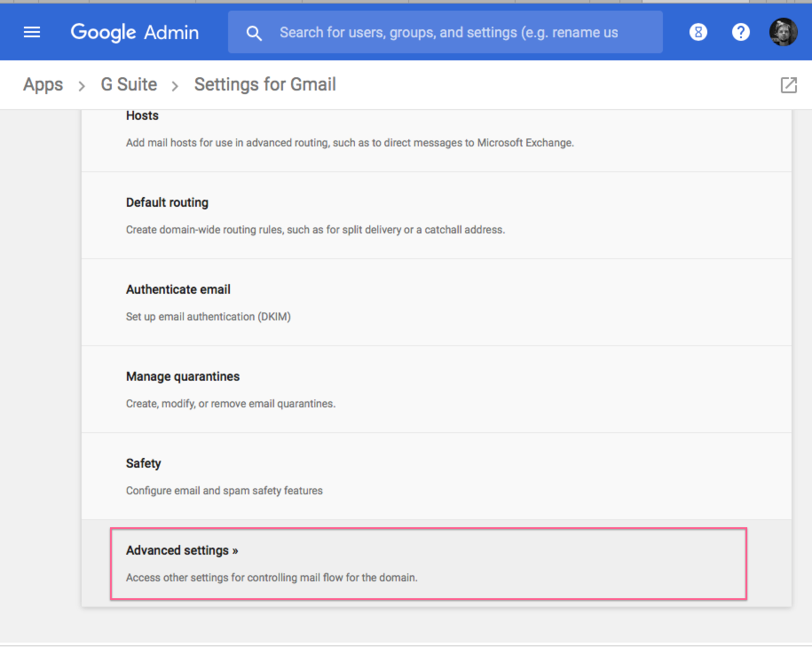Click 'Create, modify, or remove email quarantines' text
This screenshot has height=647, width=812.
point(231,404)
